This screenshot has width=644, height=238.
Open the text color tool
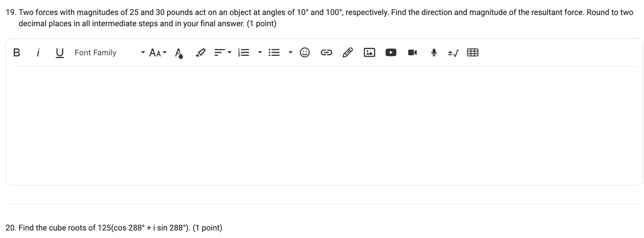[179, 52]
